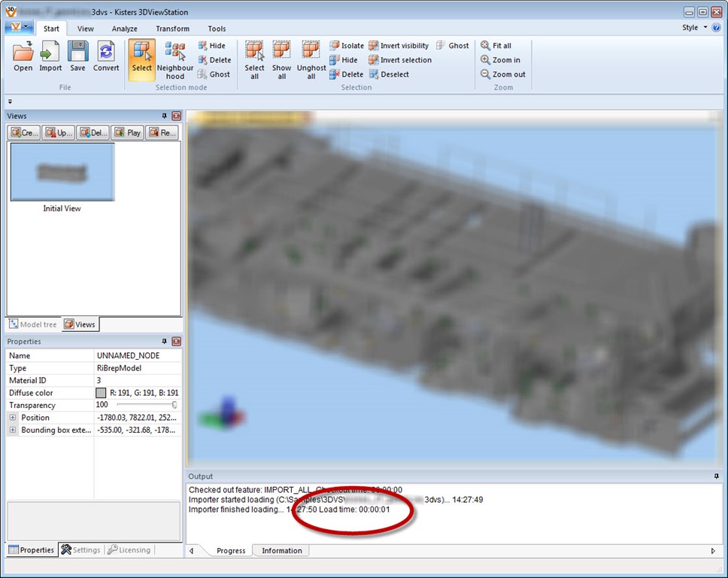
Task: Click the Unghost all icon
Action: [x=311, y=60]
